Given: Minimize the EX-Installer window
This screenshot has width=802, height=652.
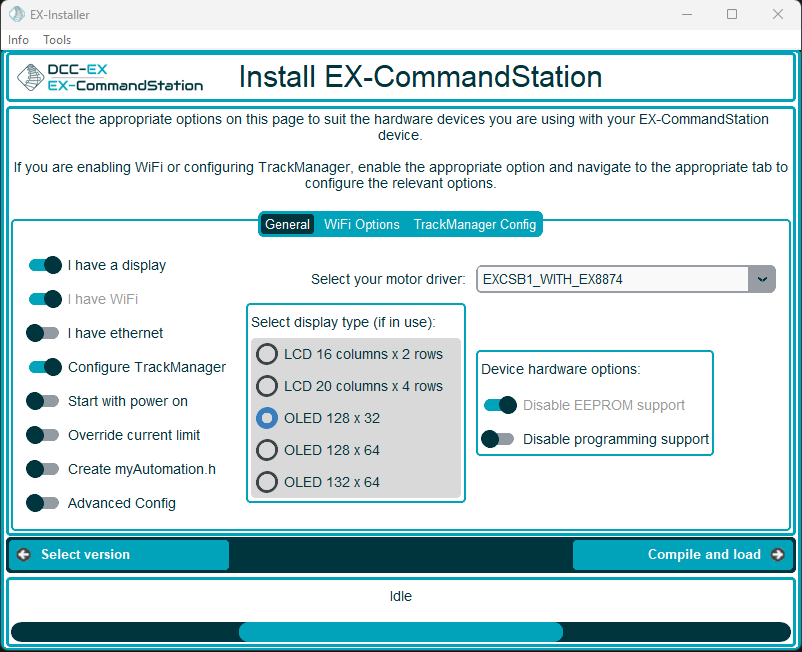Looking at the screenshot, I should (687, 14).
